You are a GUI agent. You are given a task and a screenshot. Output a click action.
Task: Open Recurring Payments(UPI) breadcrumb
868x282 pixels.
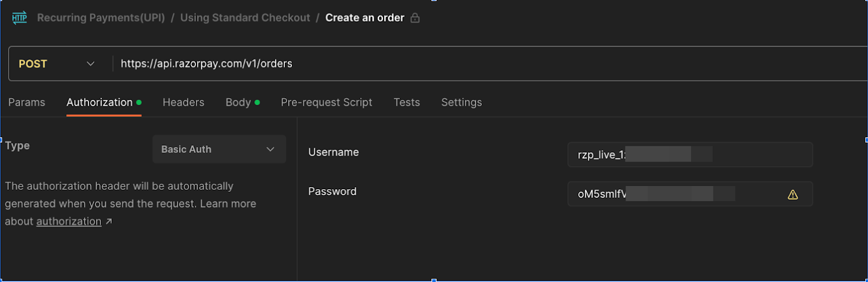click(101, 18)
